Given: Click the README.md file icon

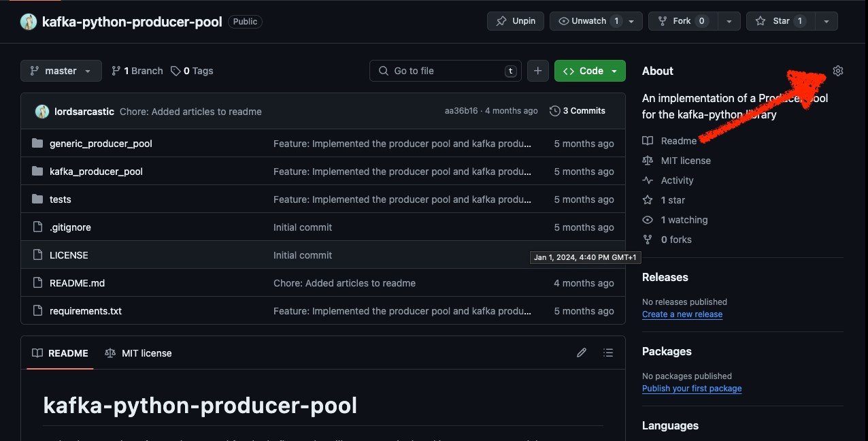Looking at the screenshot, I should coord(37,283).
